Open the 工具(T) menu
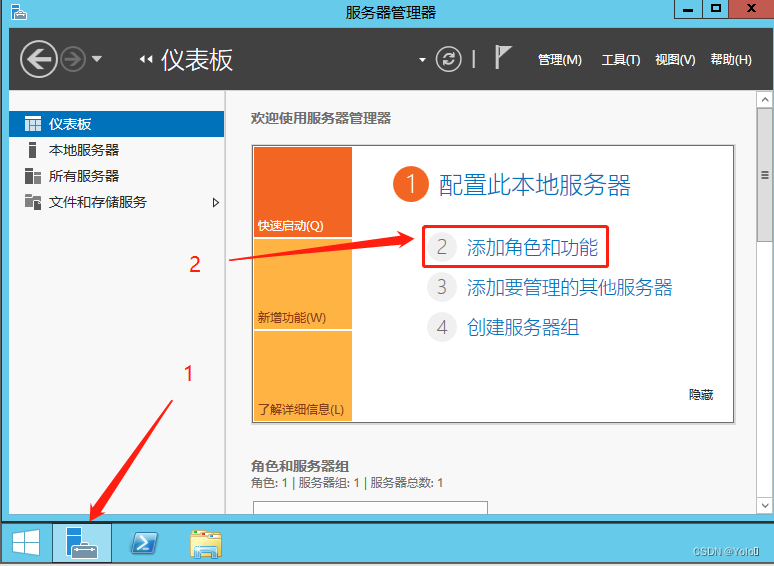The image size is (774, 566). [620, 60]
